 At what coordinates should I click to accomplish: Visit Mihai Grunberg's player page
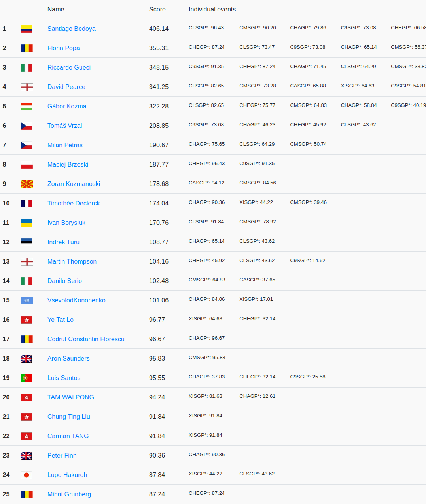[69, 494]
